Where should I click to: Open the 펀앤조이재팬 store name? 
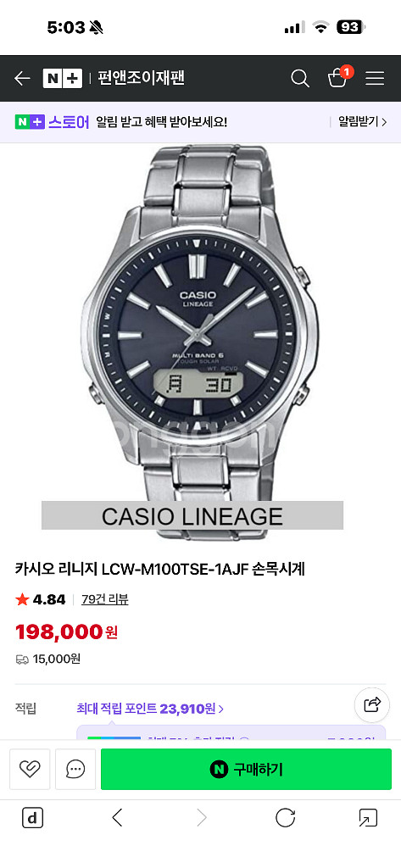[141, 78]
